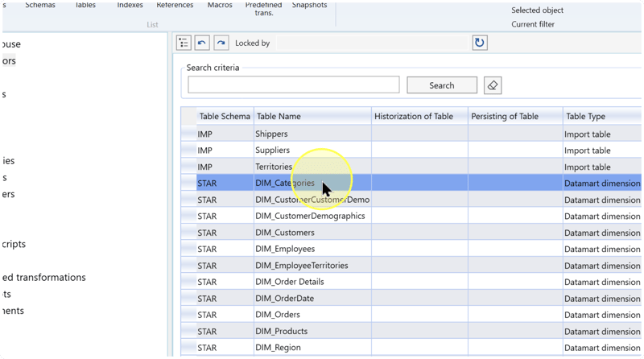Open Schemas in the ribbon
Viewport: 644px width, 359px height.
[x=40, y=5]
